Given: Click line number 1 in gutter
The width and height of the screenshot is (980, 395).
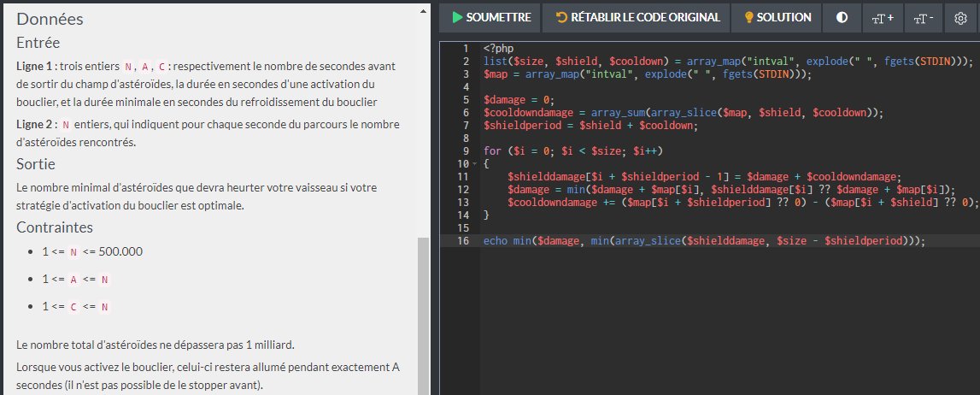Looking at the screenshot, I should [466, 48].
